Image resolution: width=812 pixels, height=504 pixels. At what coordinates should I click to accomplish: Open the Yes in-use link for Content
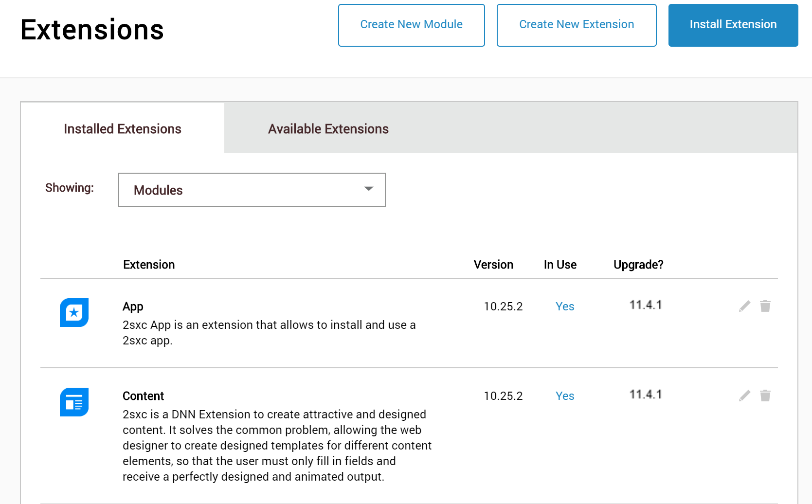pos(564,396)
